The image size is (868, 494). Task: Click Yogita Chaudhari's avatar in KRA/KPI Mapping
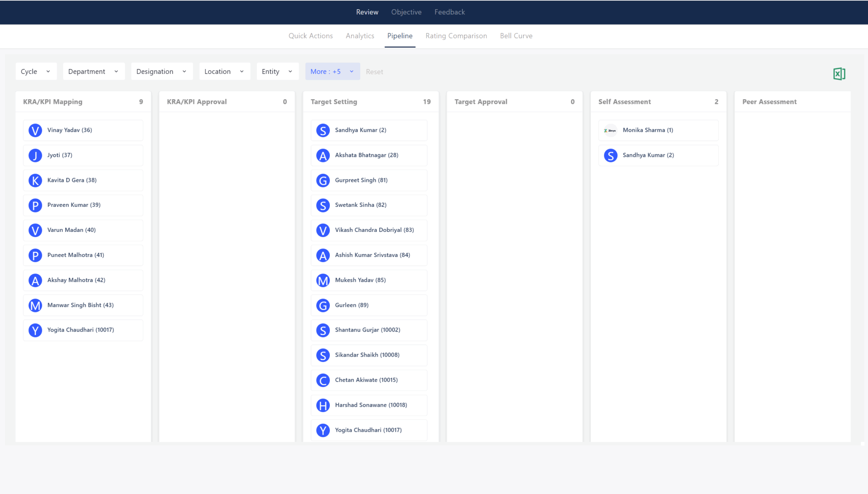click(x=35, y=330)
